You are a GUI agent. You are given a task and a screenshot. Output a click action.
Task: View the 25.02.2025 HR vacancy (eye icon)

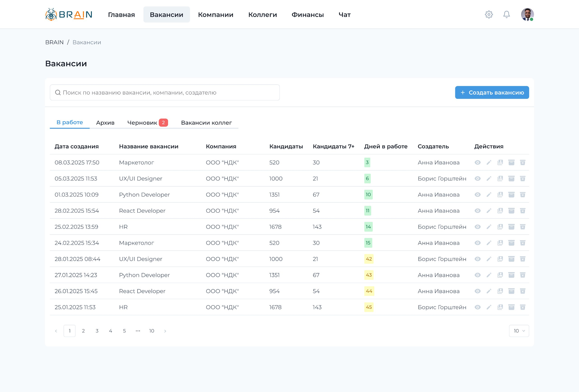pyautogui.click(x=477, y=227)
